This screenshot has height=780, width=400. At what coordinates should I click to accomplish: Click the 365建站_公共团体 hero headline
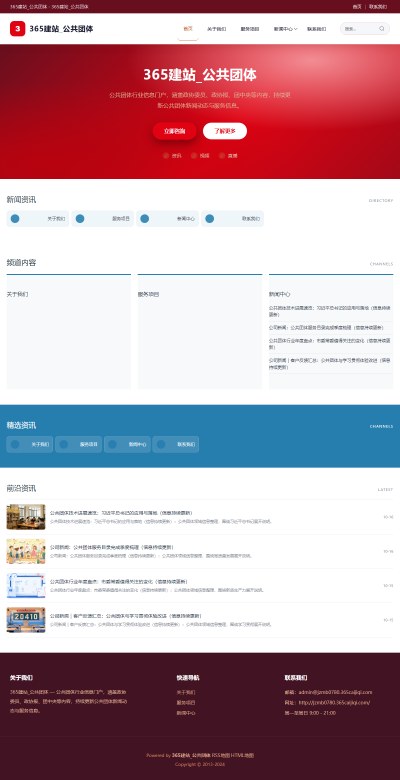200,75
